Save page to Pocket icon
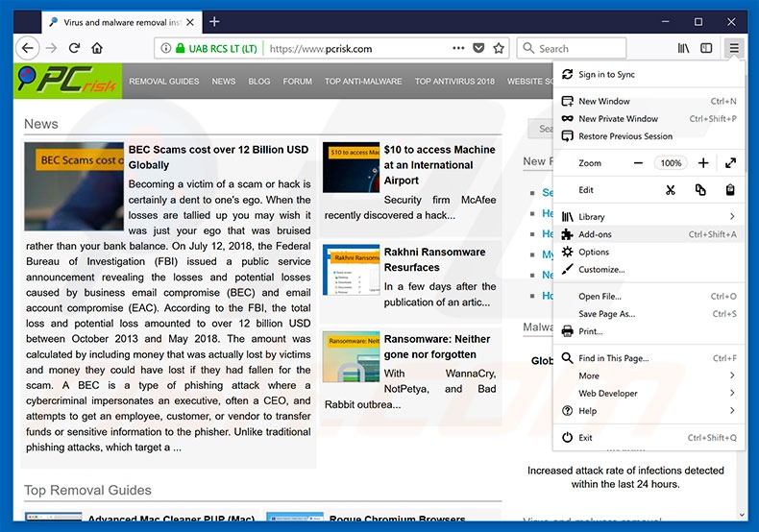 click(478, 48)
